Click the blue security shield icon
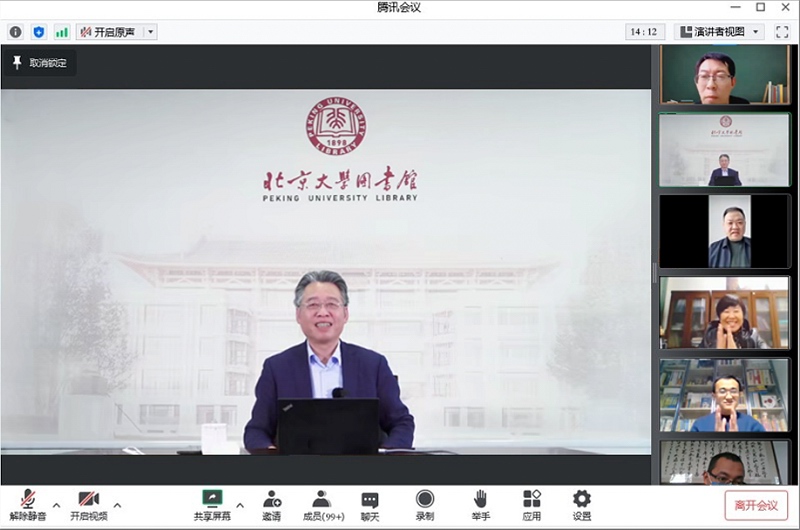Screen dimensions: 800x530 point(39,32)
